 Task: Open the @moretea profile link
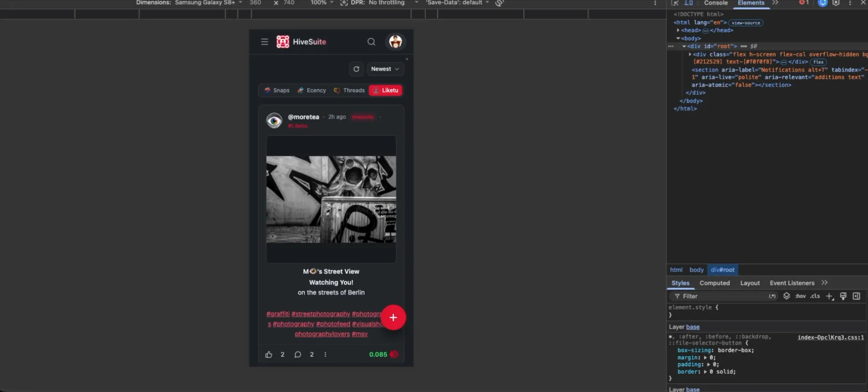click(304, 117)
